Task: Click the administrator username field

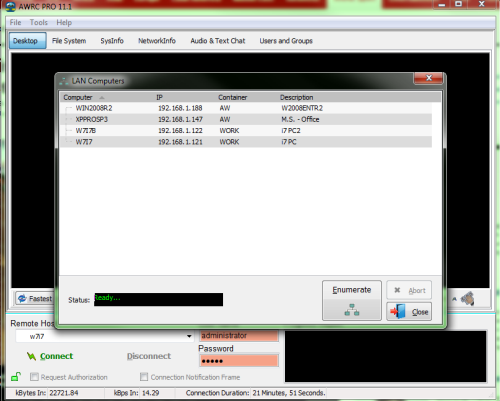Action: [x=239, y=336]
